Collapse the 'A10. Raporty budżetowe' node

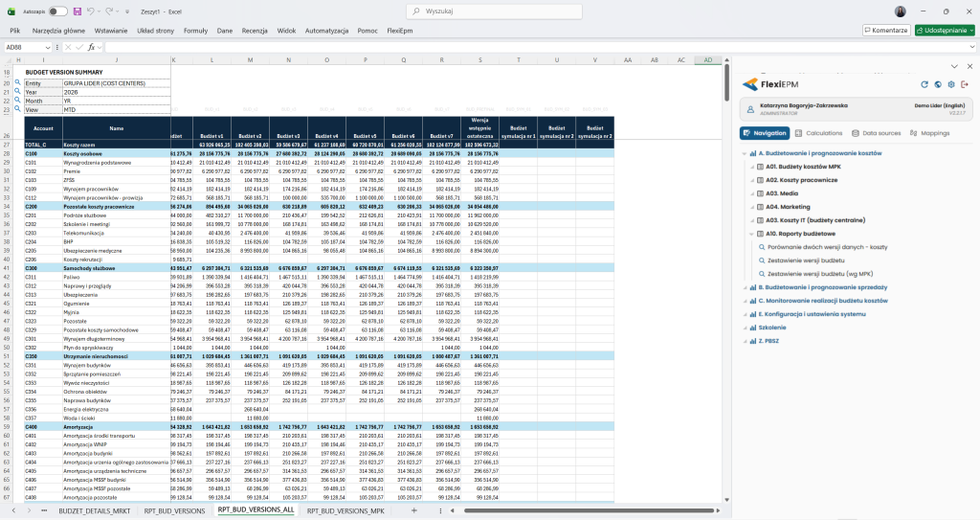752,234
